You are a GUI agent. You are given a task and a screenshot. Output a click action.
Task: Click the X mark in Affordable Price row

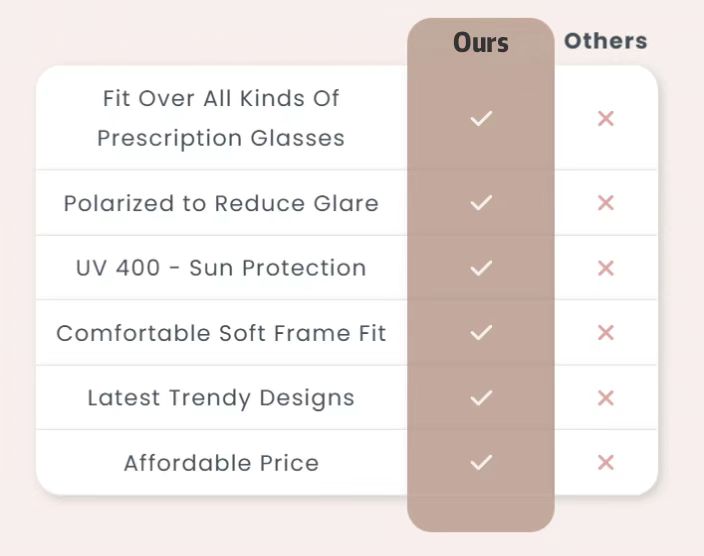[x=605, y=462]
